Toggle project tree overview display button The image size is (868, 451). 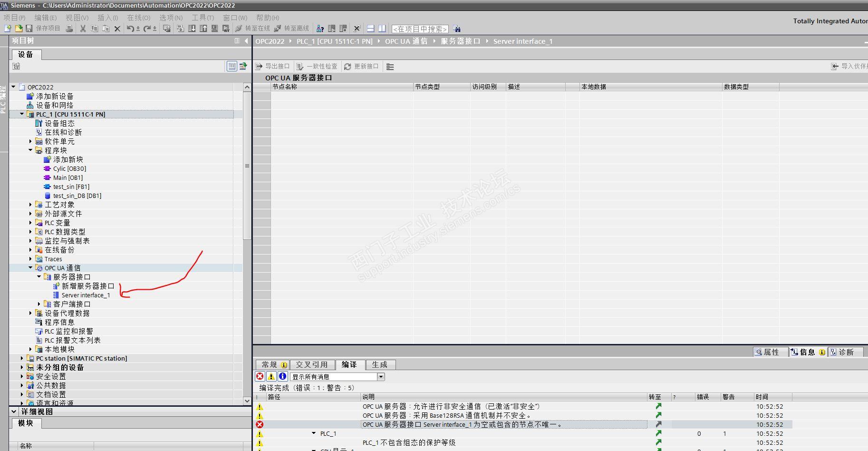point(243,66)
